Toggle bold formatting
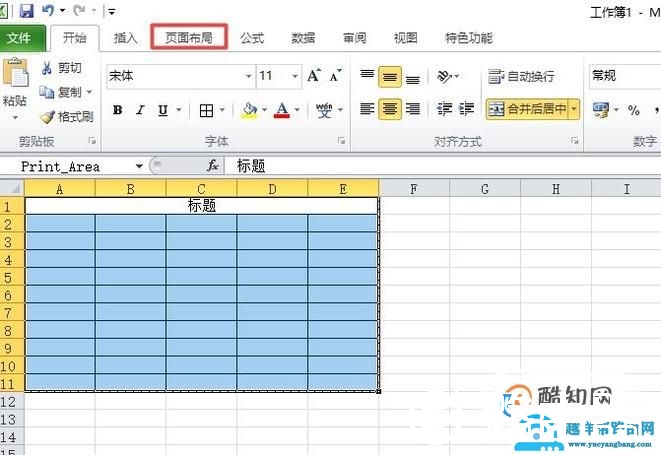 pos(118,110)
